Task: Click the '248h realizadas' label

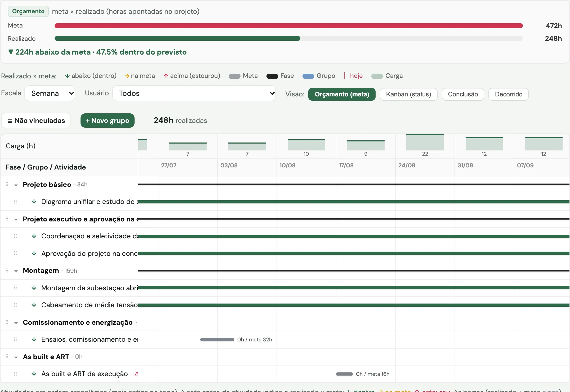Action: [x=180, y=121]
